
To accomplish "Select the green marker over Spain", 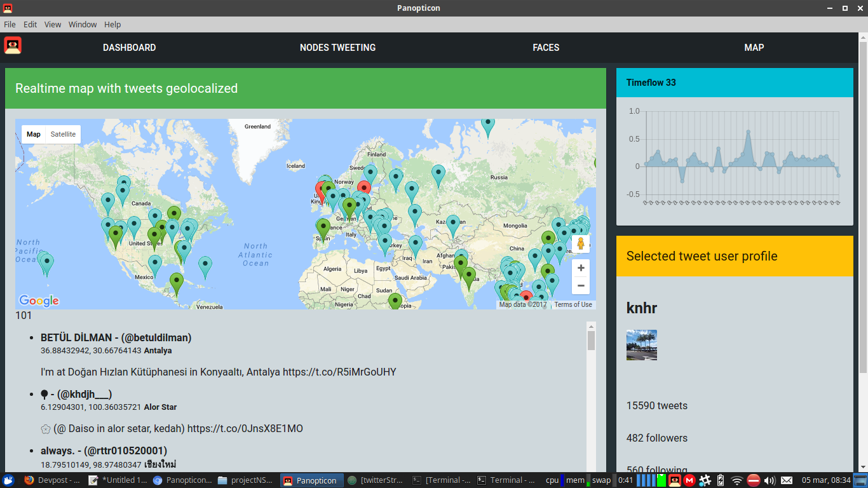I will 323,230.
